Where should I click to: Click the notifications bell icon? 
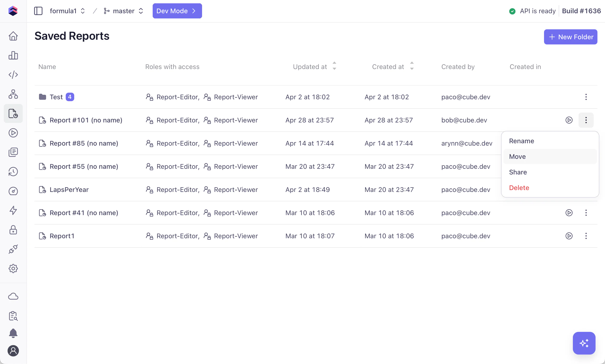(x=13, y=333)
